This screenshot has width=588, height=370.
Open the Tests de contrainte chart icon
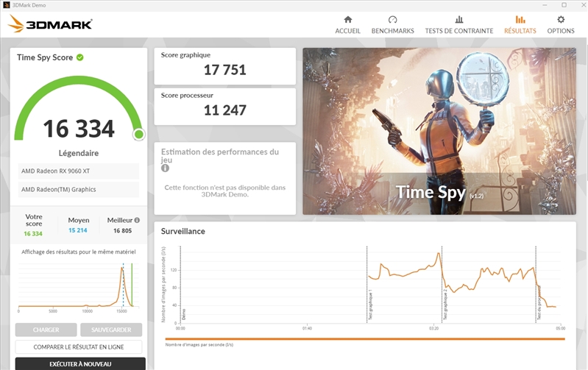click(458, 20)
